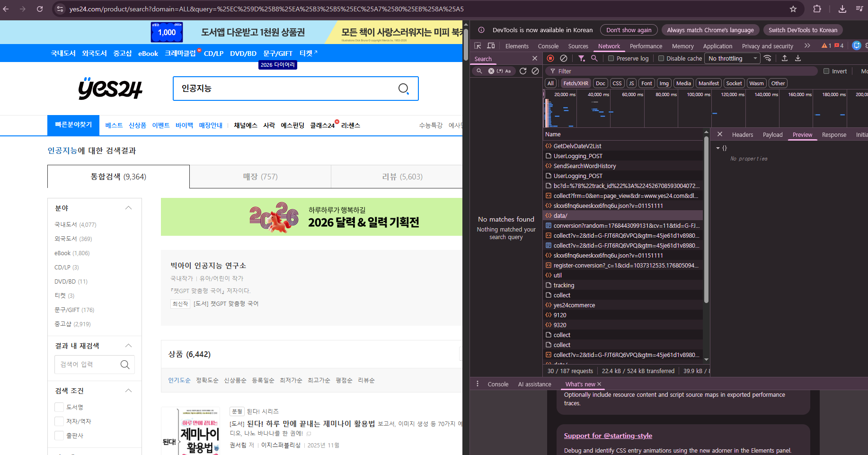Viewport: 868px width, 455px height.
Task: Import HAR file upload icon
Action: (x=785, y=58)
